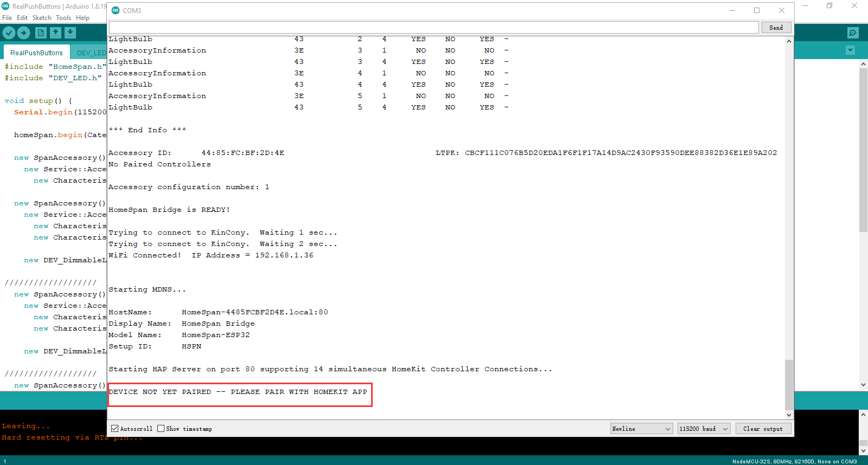868x465 pixels.
Task: Open the 115200 baud rate dropdown
Action: coord(704,429)
